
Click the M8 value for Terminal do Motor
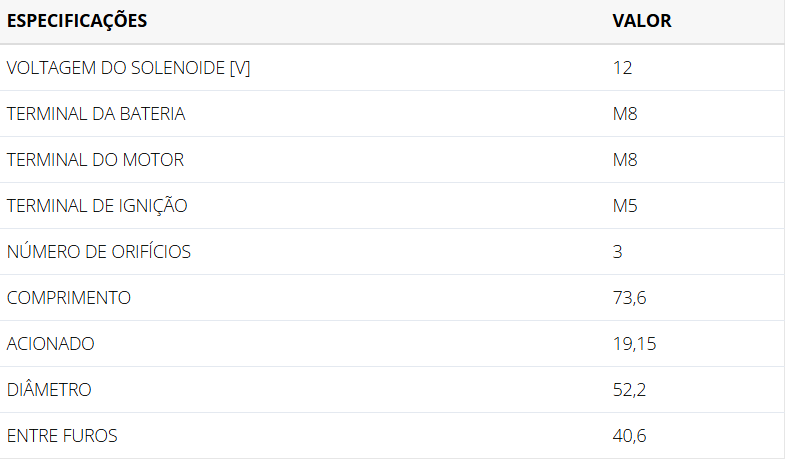[x=625, y=160]
